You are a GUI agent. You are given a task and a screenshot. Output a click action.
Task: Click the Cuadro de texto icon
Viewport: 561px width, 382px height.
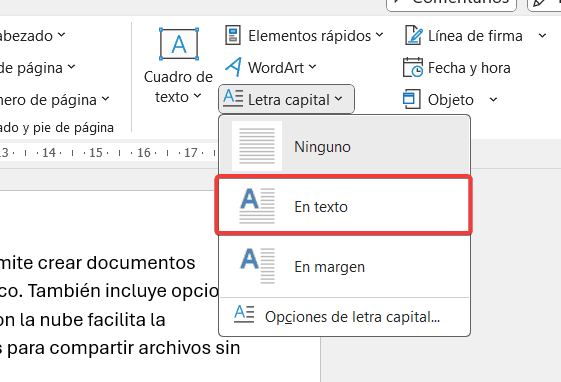click(179, 44)
